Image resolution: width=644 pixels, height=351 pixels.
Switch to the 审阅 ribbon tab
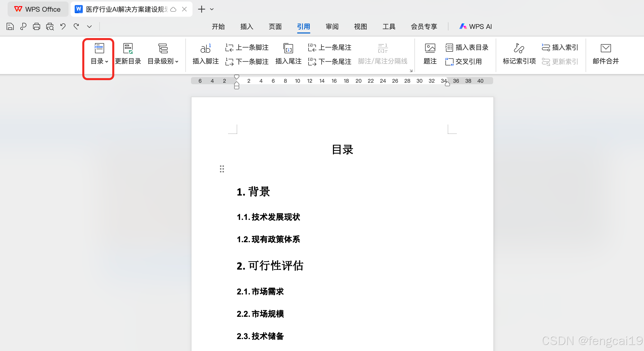click(332, 26)
